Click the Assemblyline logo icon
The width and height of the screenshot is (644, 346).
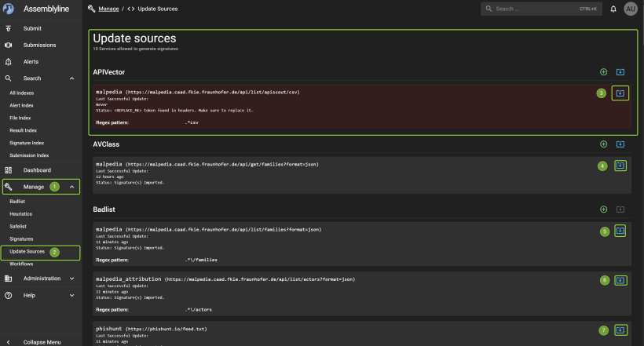(x=9, y=9)
